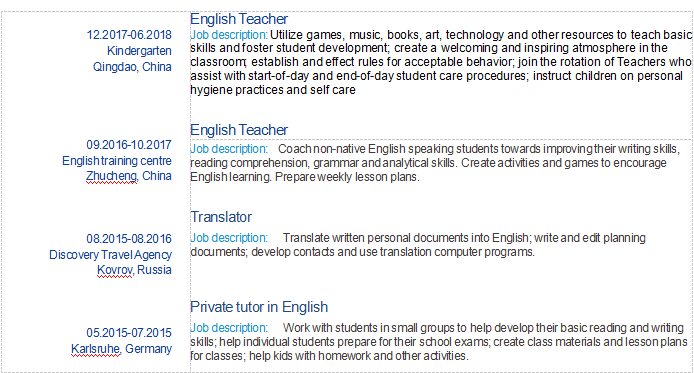
Task: Click the text 'Prepare weekly lesson plans'
Action: click(x=346, y=177)
